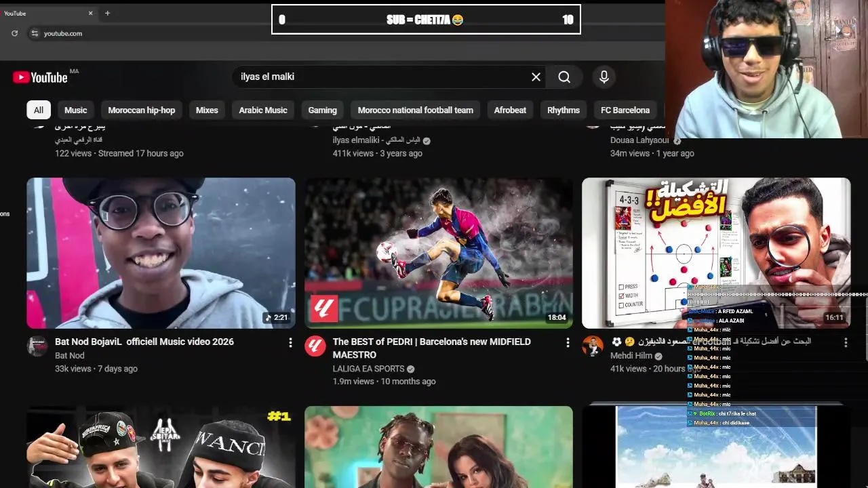Viewport: 868px width, 488px height.
Task: Reload the page with the browser refresh icon
Action: 14,33
